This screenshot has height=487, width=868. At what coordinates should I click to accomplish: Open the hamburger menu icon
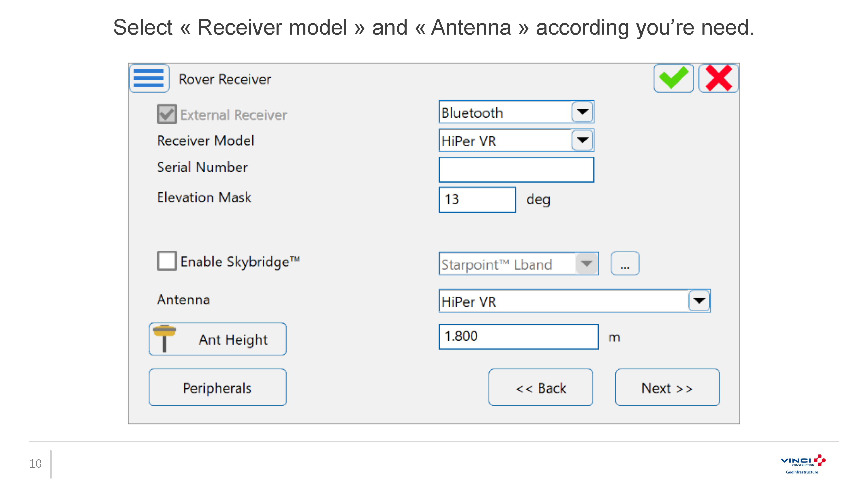tap(149, 78)
